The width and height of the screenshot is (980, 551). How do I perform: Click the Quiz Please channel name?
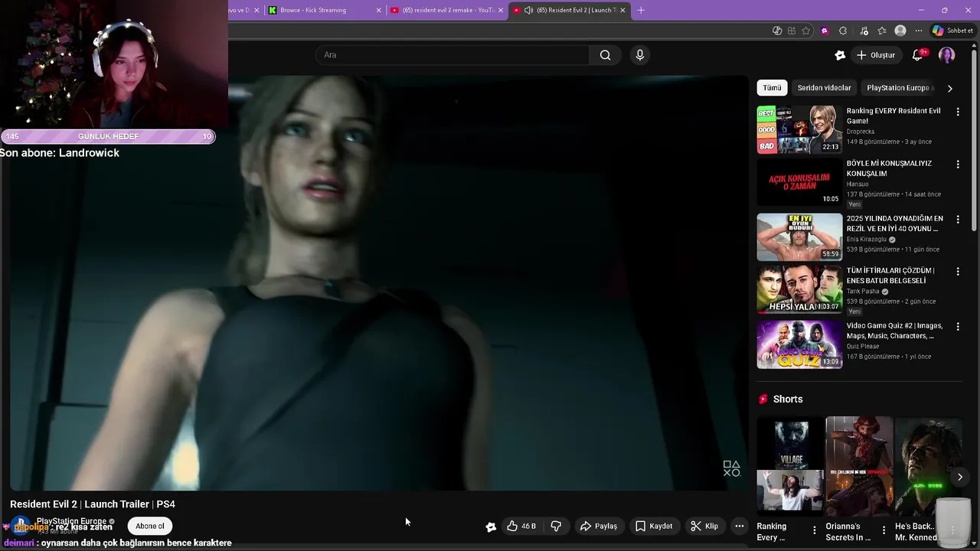[x=864, y=347]
